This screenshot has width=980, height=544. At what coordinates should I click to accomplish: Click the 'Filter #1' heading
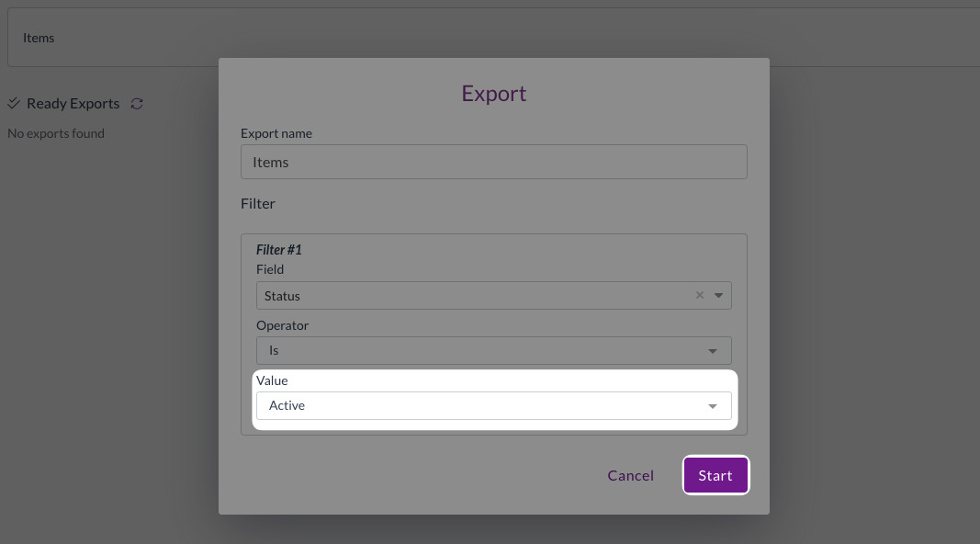(x=279, y=250)
